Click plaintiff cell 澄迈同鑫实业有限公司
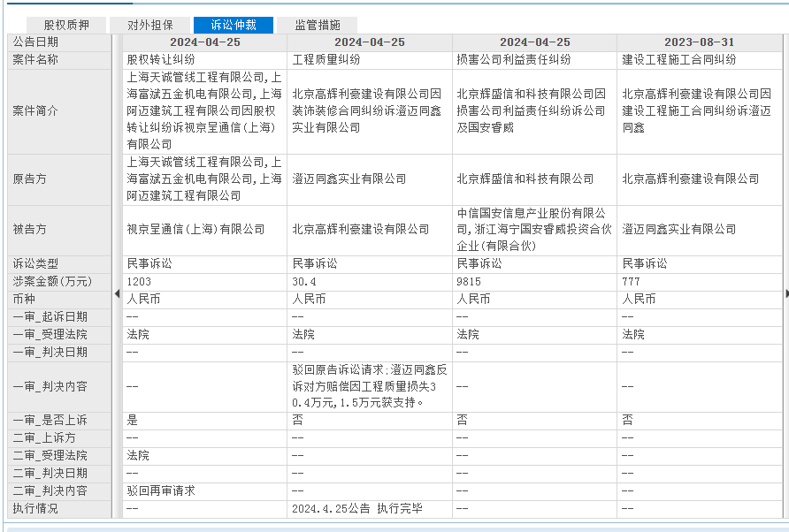The height and width of the screenshot is (532, 789). [370, 179]
